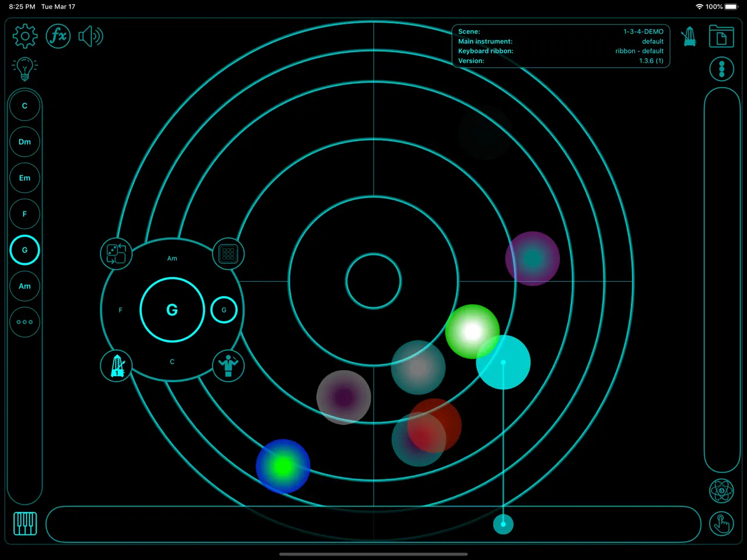Open the fx effects panel
Screen dimensions: 747x560
click(58, 35)
